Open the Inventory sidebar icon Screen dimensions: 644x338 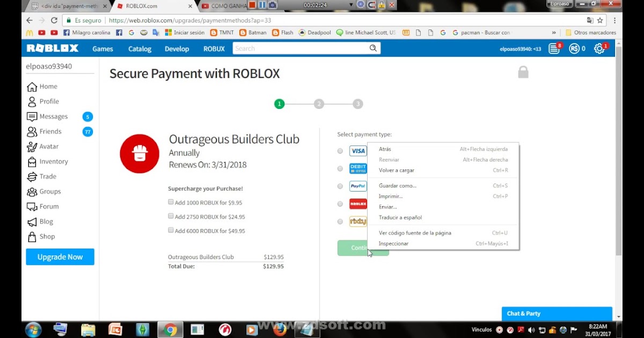pos(32,161)
